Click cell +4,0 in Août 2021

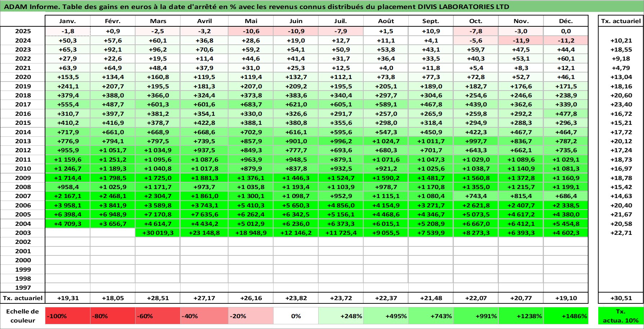pos(386,68)
